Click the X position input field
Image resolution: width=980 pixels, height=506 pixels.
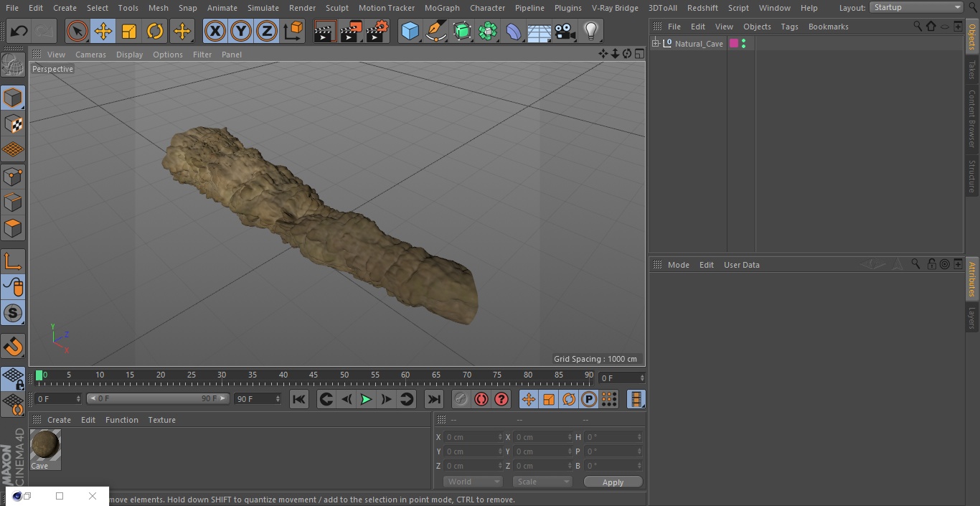coord(473,437)
